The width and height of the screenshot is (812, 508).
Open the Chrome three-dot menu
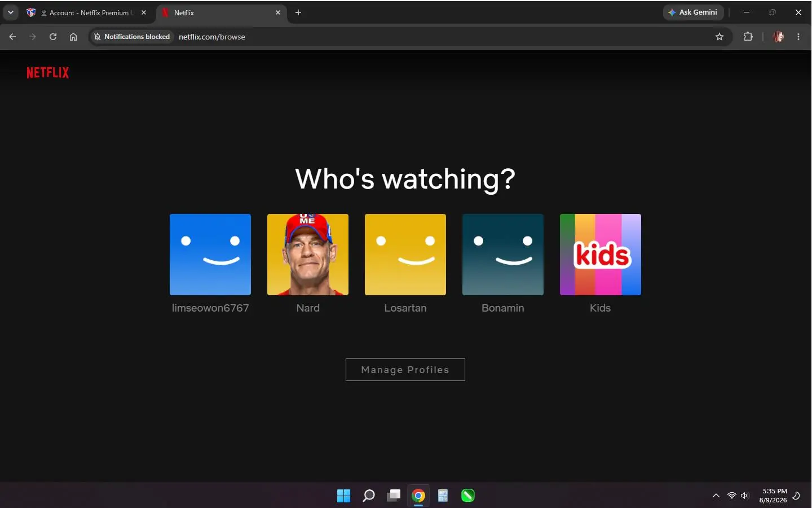[798, 37]
